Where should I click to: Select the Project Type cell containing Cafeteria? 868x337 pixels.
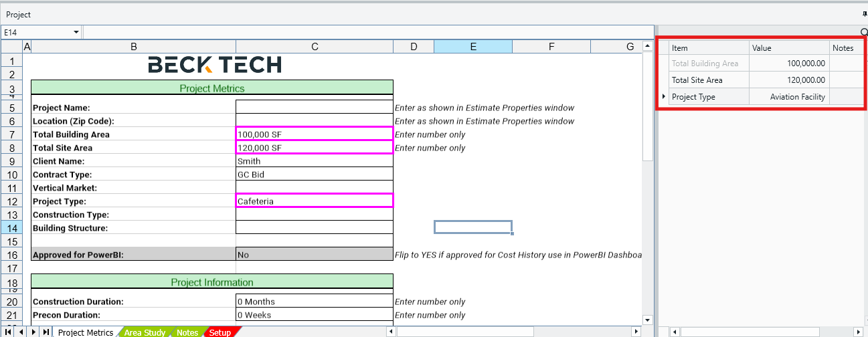[x=314, y=201]
